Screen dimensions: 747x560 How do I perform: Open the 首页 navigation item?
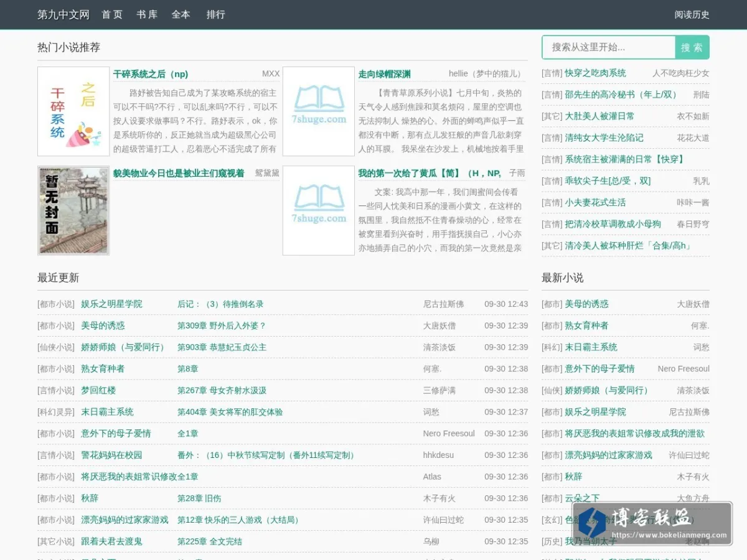click(x=112, y=14)
